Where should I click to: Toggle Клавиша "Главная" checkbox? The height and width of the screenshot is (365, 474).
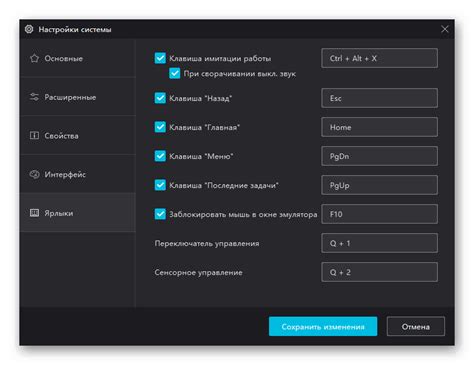(x=160, y=127)
